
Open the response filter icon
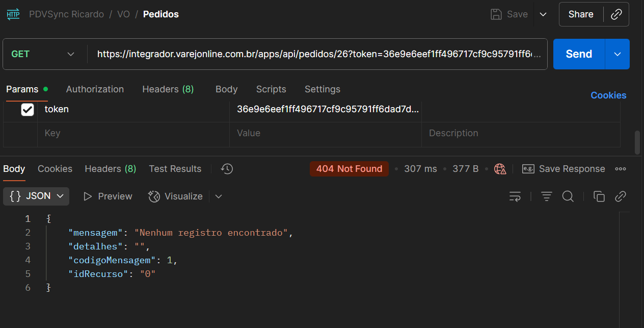pos(547,196)
